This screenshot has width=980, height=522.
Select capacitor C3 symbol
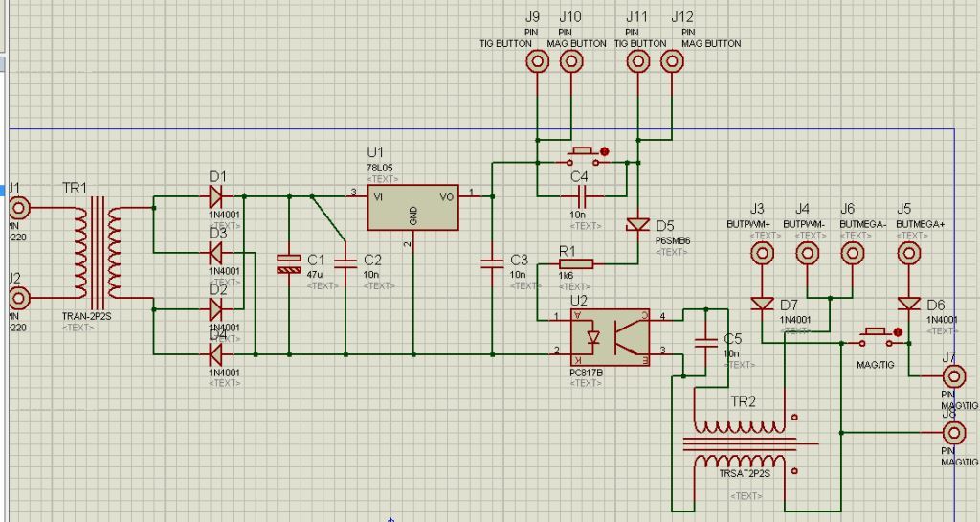click(x=491, y=261)
